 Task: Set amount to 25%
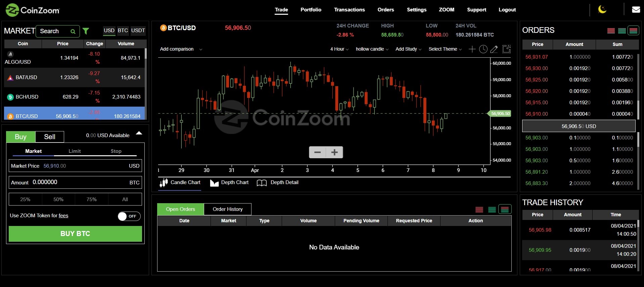coord(25,199)
